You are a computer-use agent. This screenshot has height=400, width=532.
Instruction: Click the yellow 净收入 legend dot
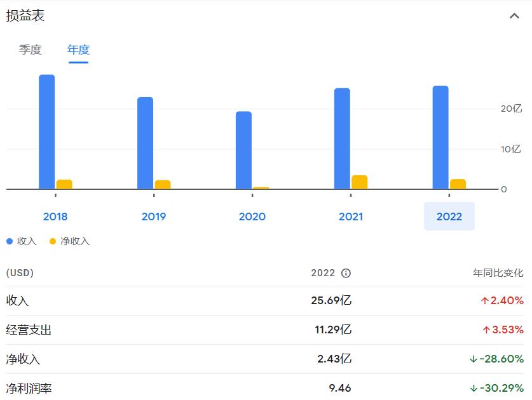coord(53,241)
